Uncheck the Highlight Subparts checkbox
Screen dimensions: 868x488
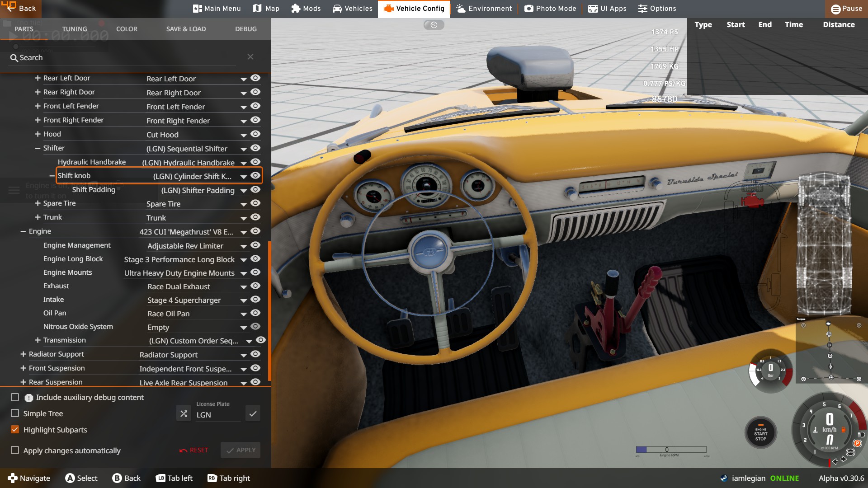pos(15,430)
